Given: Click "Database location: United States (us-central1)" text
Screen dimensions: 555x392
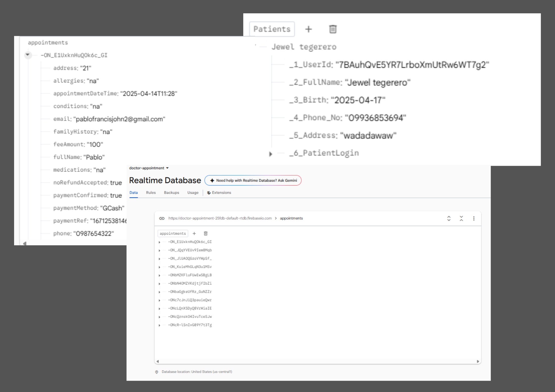Looking at the screenshot, I should coord(197,372).
